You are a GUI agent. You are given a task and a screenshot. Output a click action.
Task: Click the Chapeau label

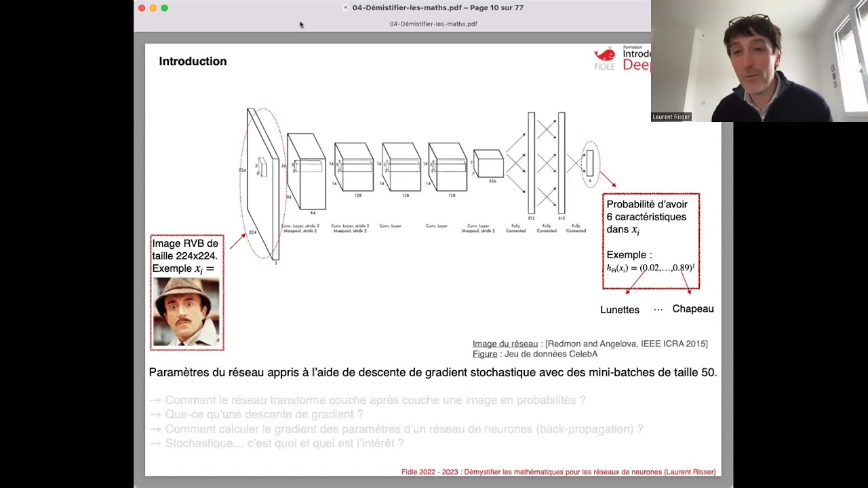693,309
